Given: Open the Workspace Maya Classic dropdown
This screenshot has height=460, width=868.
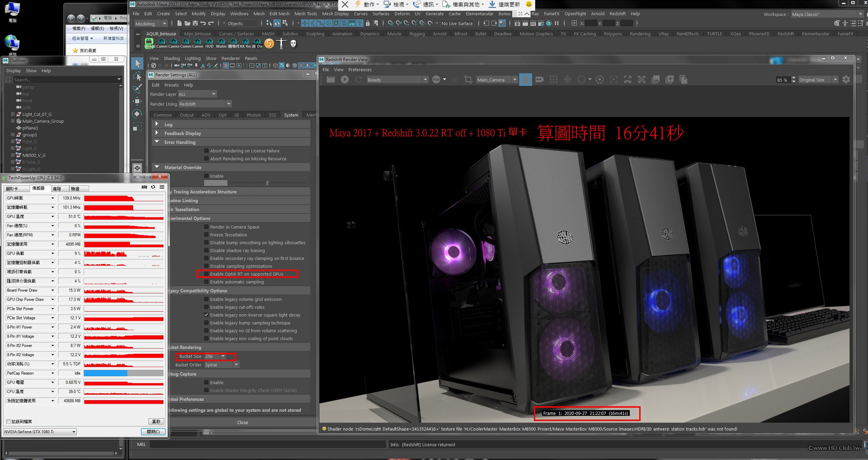Looking at the screenshot, I should pyautogui.click(x=827, y=14).
